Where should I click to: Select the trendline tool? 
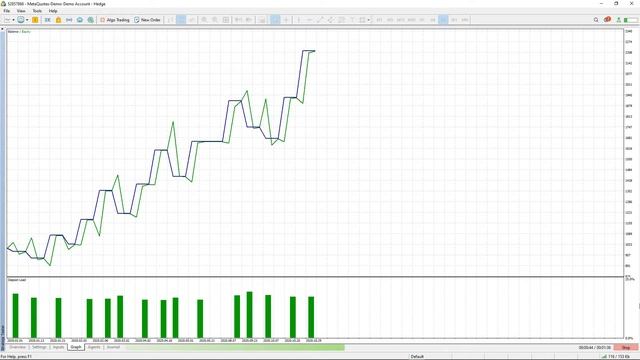coord(320,20)
